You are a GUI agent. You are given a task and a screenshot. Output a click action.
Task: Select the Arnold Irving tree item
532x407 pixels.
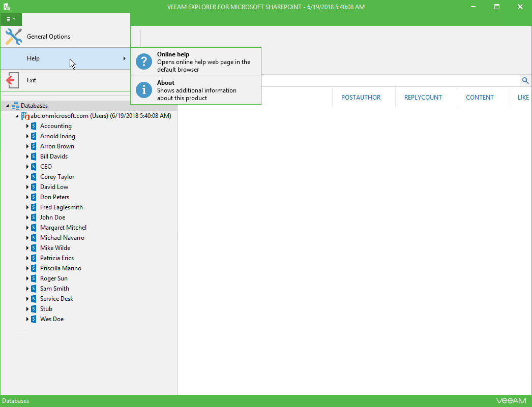coord(57,136)
